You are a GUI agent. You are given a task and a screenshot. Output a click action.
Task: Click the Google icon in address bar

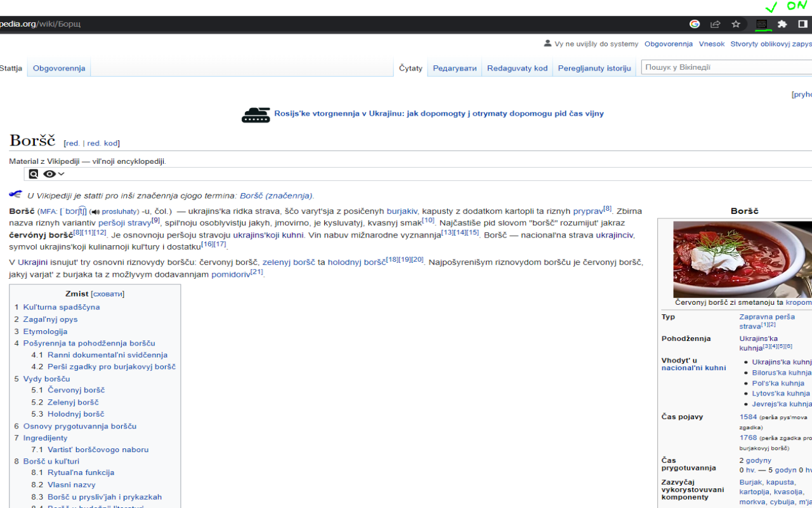click(695, 24)
